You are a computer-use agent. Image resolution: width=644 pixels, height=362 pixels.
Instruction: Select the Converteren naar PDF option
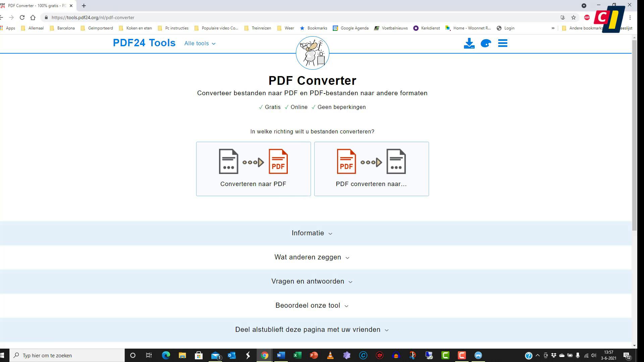[253, 169]
